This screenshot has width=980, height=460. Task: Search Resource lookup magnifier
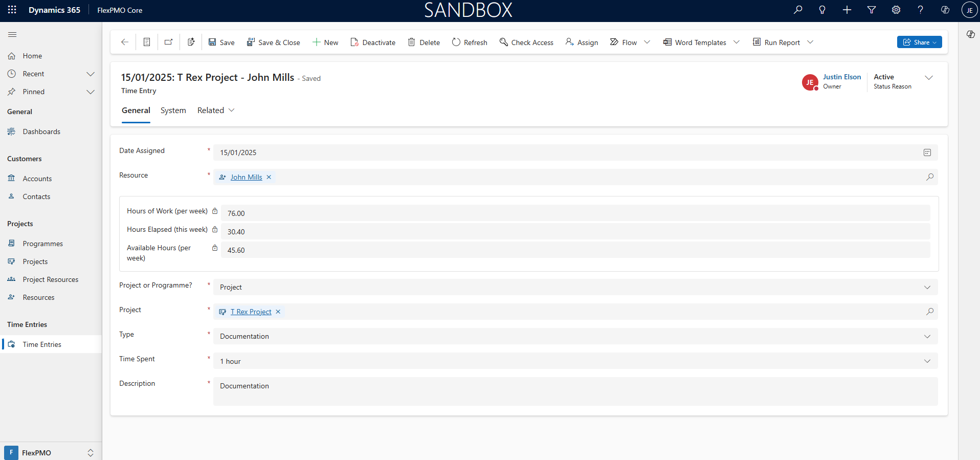930,177
